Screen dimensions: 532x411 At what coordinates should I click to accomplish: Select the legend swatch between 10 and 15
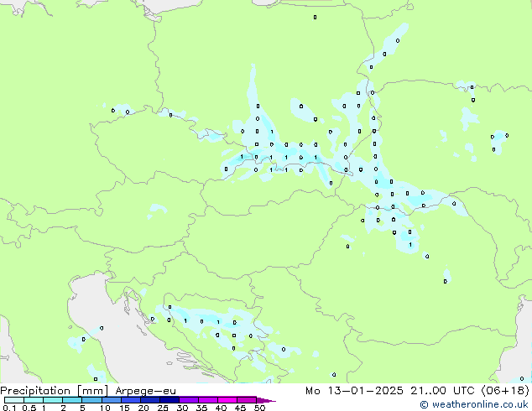(111, 400)
